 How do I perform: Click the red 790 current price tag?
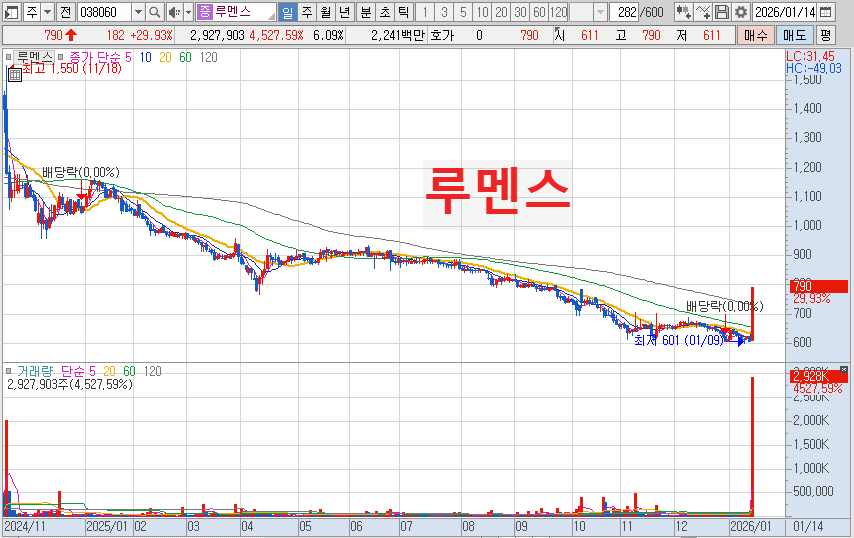click(x=819, y=286)
